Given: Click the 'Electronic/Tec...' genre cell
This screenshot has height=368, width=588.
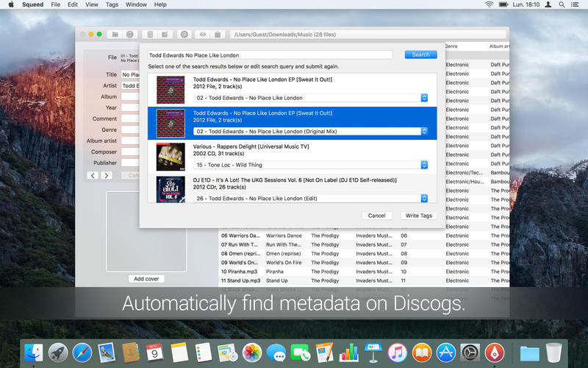Looking at the screenshot, I should [464, 172].
